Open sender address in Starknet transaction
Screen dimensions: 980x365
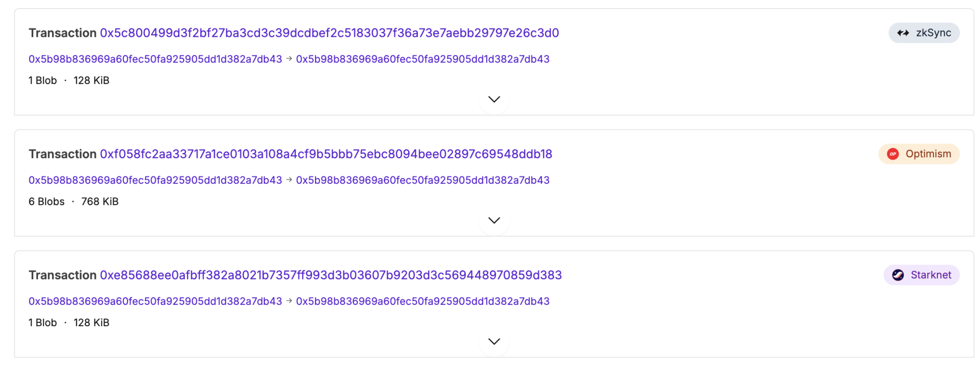click(x=155, y=301)
